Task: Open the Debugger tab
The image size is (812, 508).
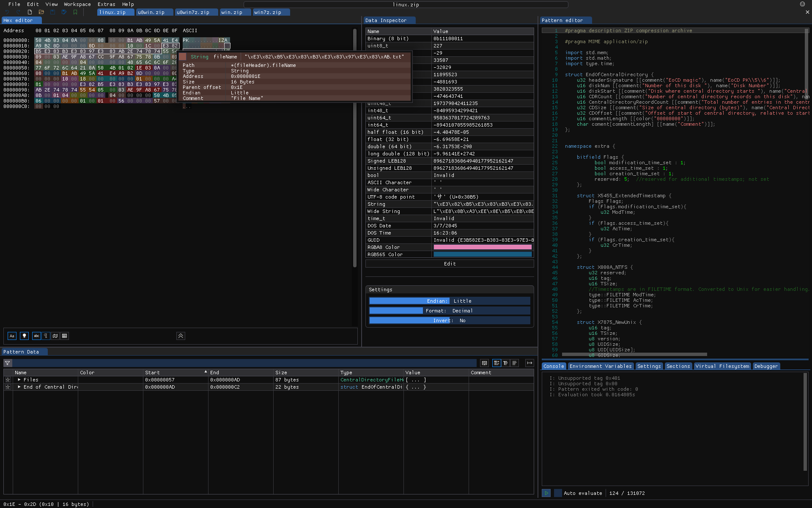Action: (x=766, y=366)
